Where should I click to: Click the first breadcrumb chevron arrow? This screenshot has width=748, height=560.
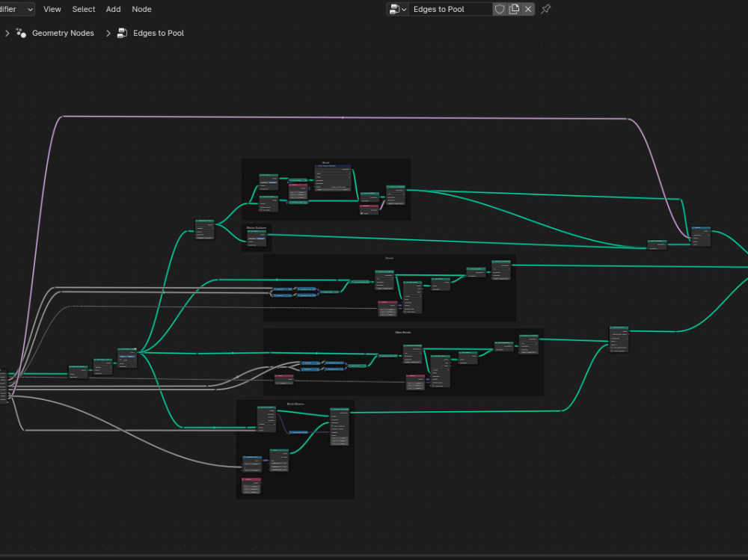click(x=7, y=33)
